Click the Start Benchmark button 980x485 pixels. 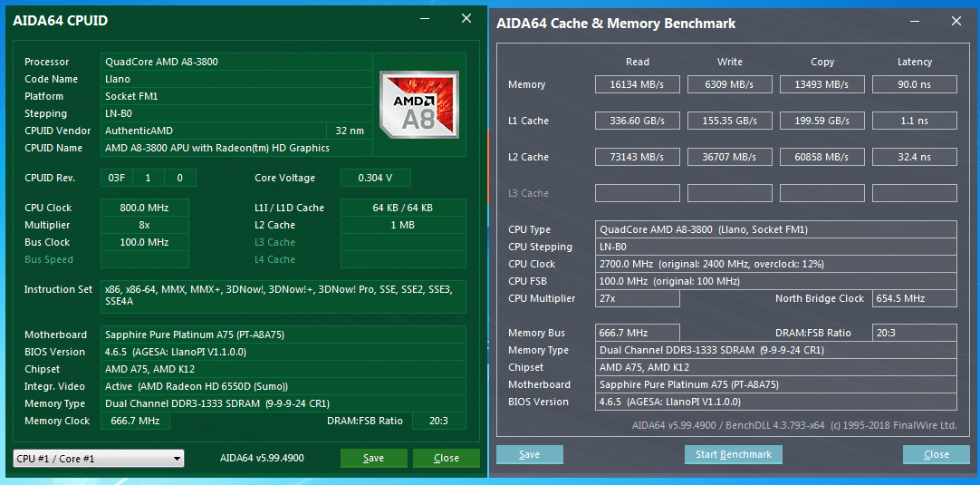pyautogui.click(x=734, y=454)
